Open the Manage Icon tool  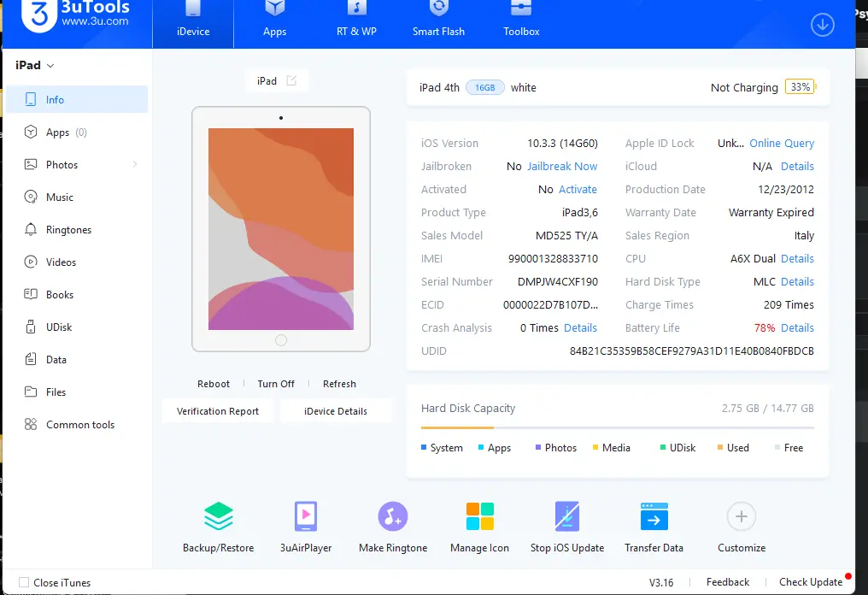(x=479, y=516)
